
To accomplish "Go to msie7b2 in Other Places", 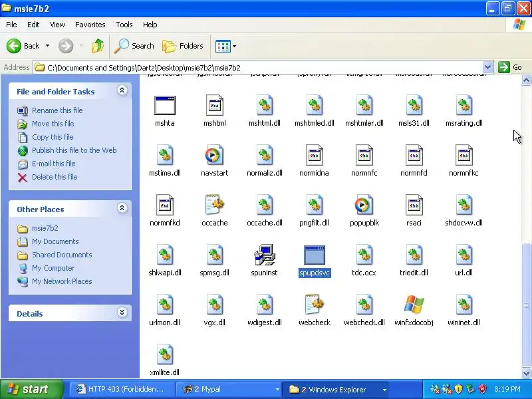I will (45, 228).
